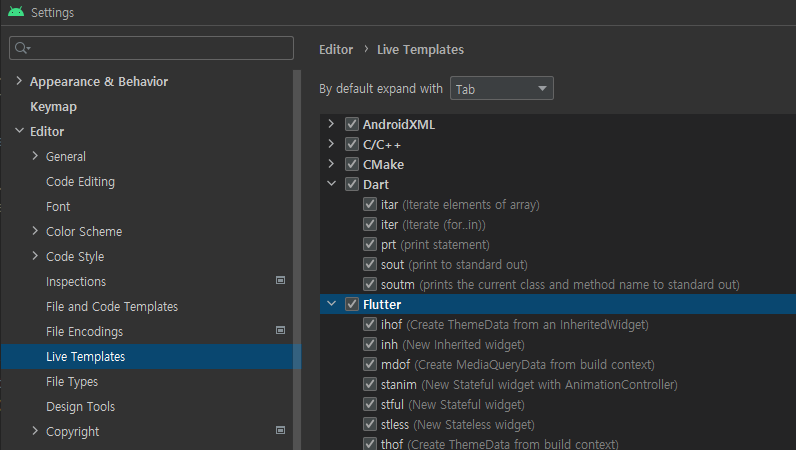This screenshot has height=450, width=796.
Task: Expand the AndroidXML template group
Action: pyautogui.click(x=331, y=124)
